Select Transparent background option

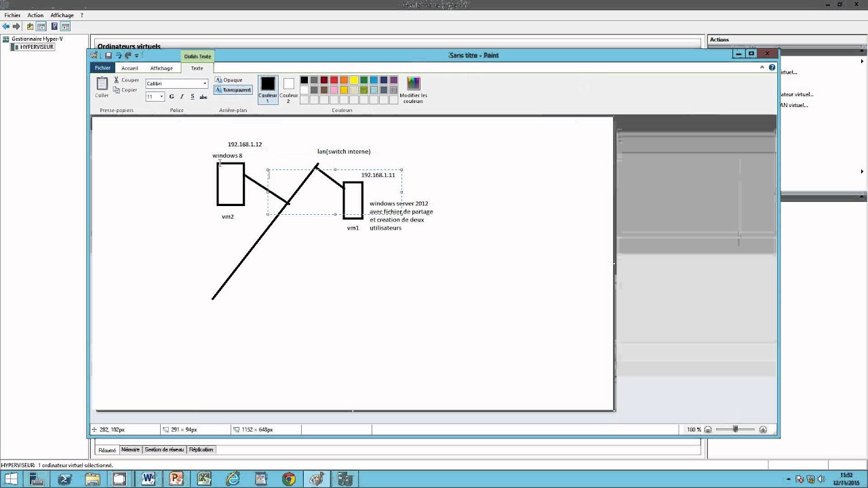[233, 89]
